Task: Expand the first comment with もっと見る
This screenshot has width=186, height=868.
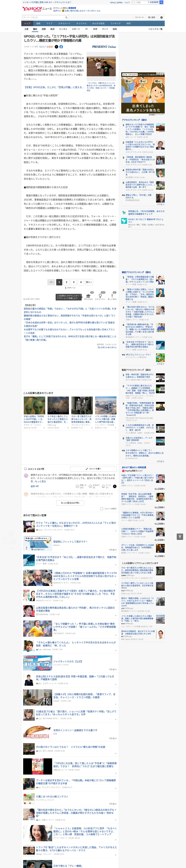Action: [41, 481]
